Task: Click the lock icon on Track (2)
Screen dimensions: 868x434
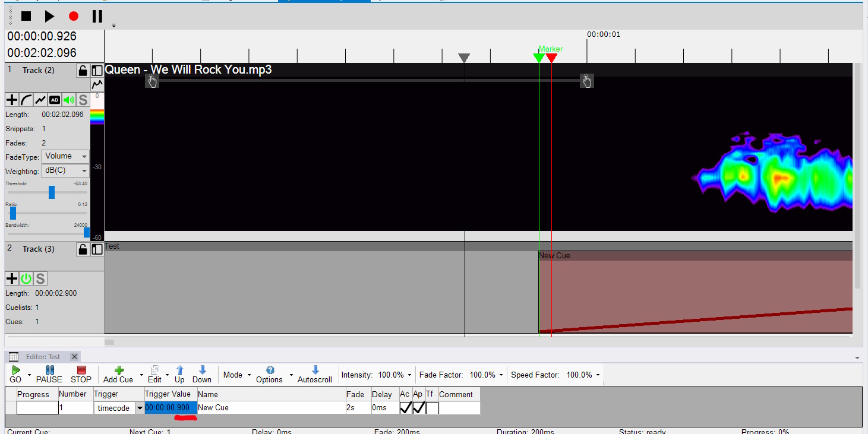Action: 83,71
